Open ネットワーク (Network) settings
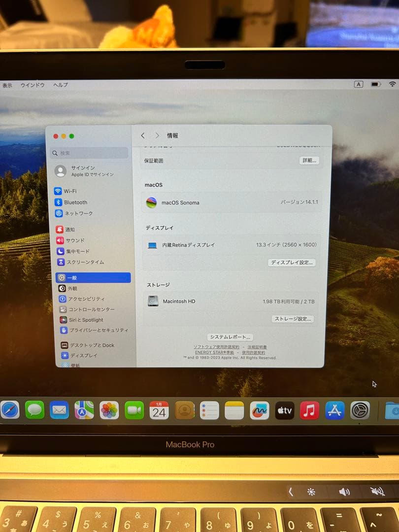 point(79,213)
